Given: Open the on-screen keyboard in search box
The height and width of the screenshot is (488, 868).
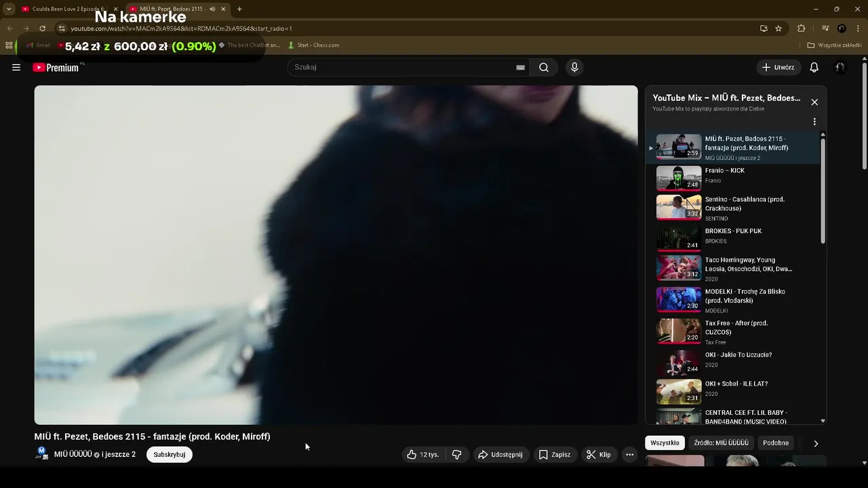Looking at the screenshot, I should (520, 67).
